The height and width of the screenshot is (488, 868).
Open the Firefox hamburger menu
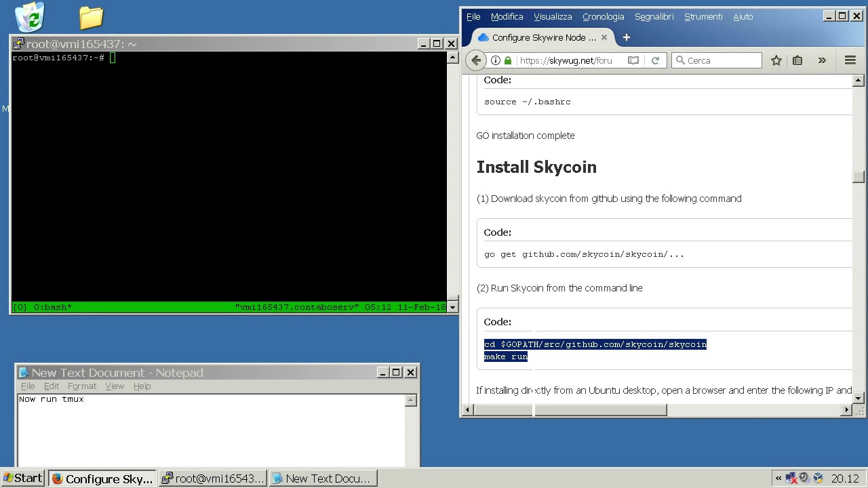(x=850, y=60)
